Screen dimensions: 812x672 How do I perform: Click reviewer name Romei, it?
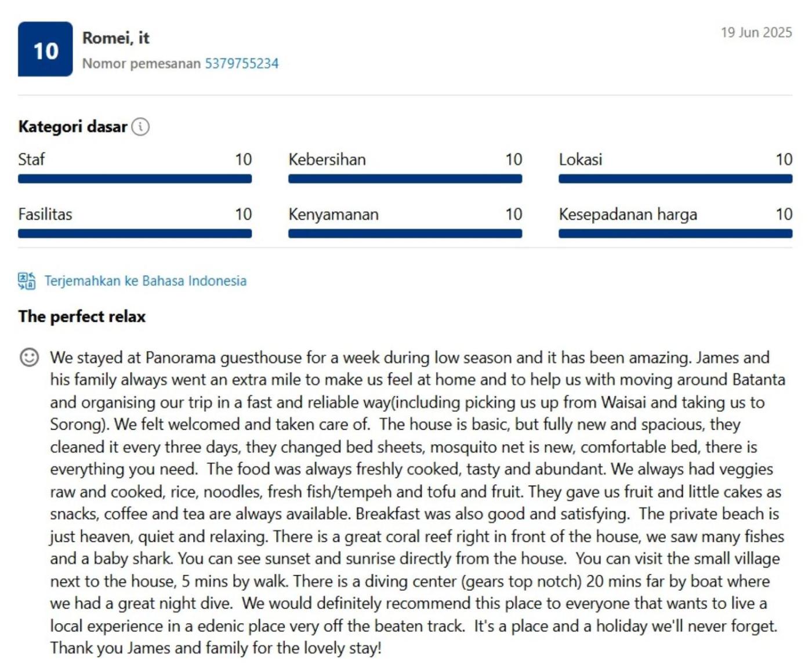point(116,38)
